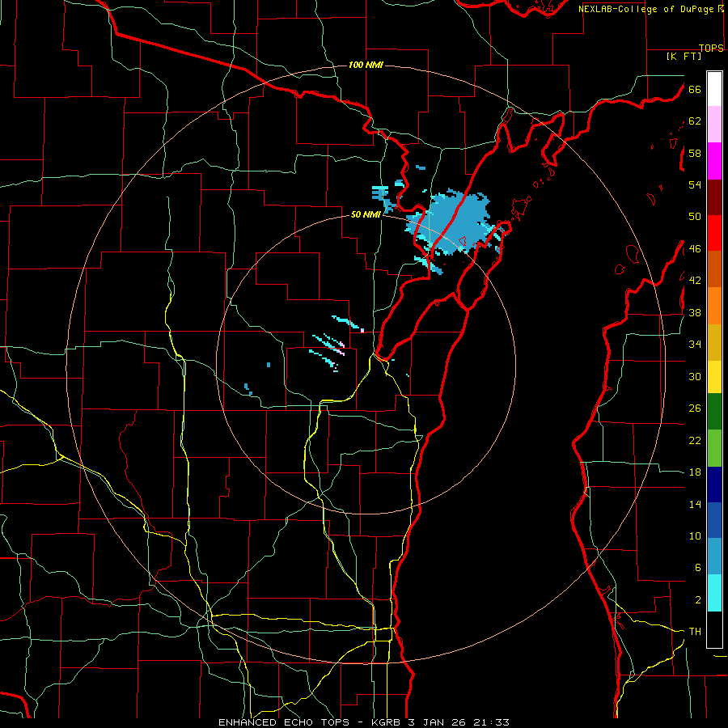728x728 pixels.
Task: Click the "34" legend value
Action: (x=694, y=345)
